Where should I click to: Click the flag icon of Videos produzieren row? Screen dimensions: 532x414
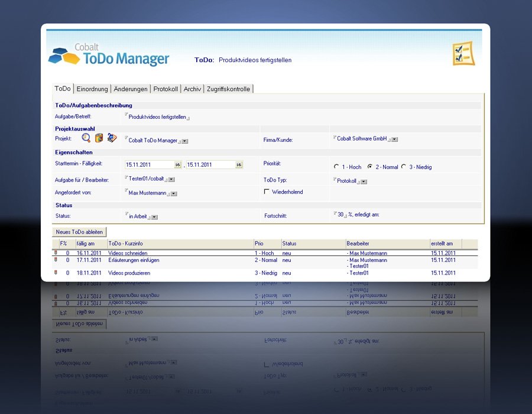click(56, 273)
